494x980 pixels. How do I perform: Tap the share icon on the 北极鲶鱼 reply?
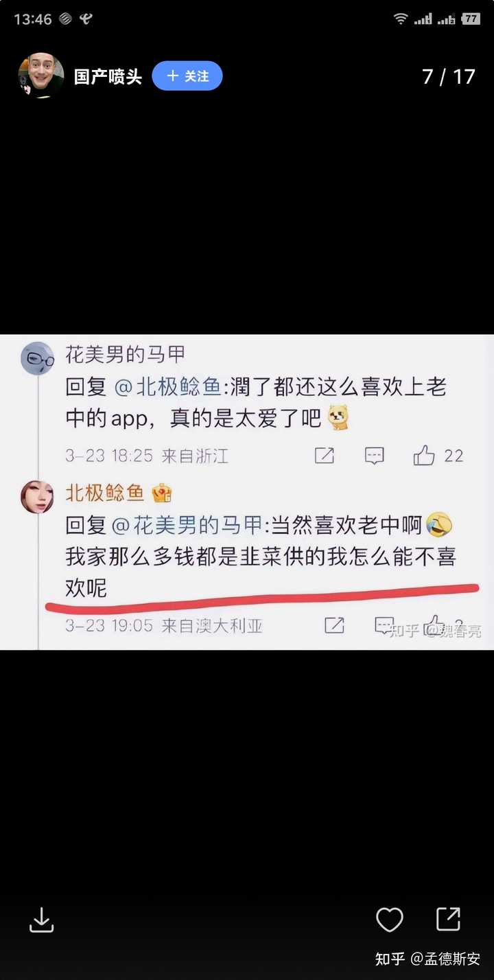pos(334,625)
